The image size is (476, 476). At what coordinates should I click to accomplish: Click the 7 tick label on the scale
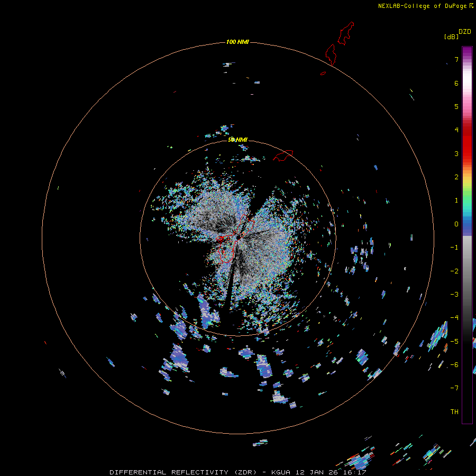(x=456, y=59)
